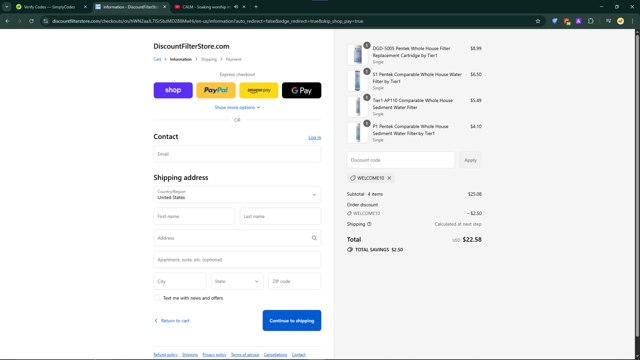This screenshot has width=640, height=360.
Task: Click the Apply discount button
Action: pos(470,160)
